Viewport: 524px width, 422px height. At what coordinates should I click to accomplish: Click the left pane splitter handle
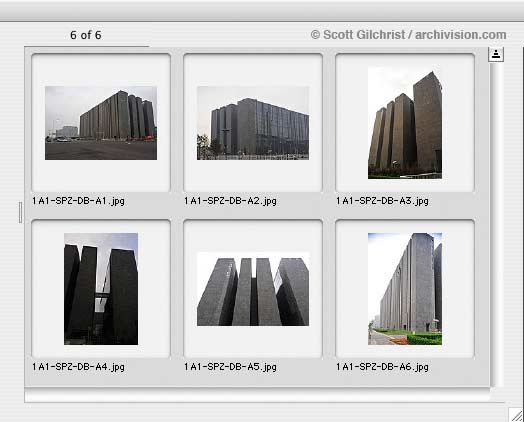pyautogui.click(x=20, y=212)
